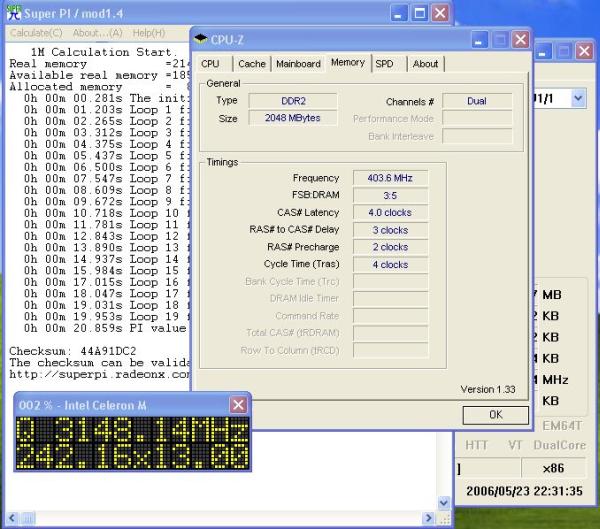Click the Super PI horizontal scroll right arrow
The image size is (600, 529).
tap(429, 518)
